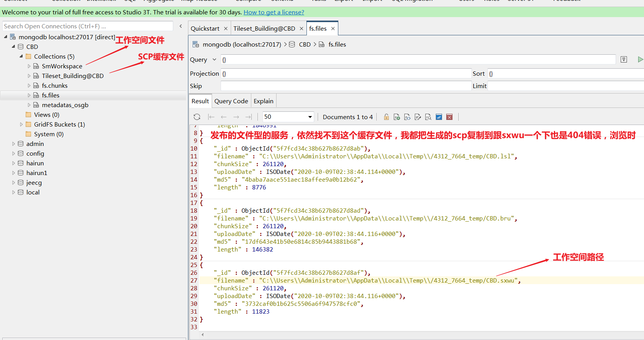This screenshot has height=340, width=644.
Task: Toggle the read-only lock icon
Action: 386,117
